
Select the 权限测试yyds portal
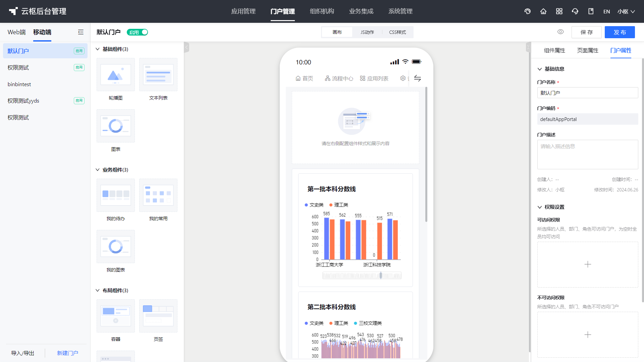click(45, 101)
